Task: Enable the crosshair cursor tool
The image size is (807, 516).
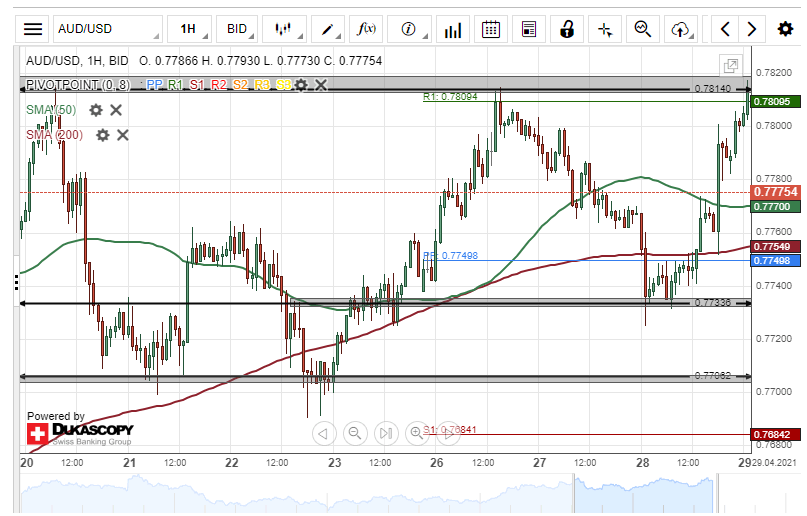Action: pyautogui.click(x=604, y=29)
